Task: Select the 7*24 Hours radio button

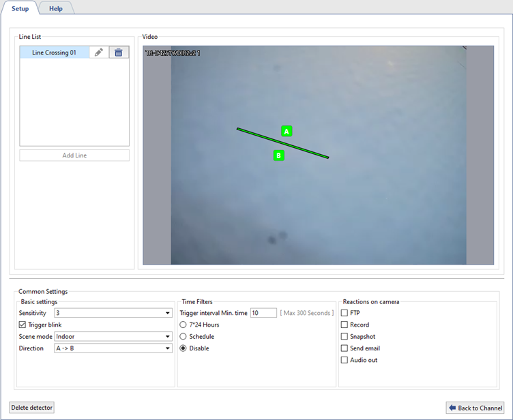Action: click(x=183, y=325)
